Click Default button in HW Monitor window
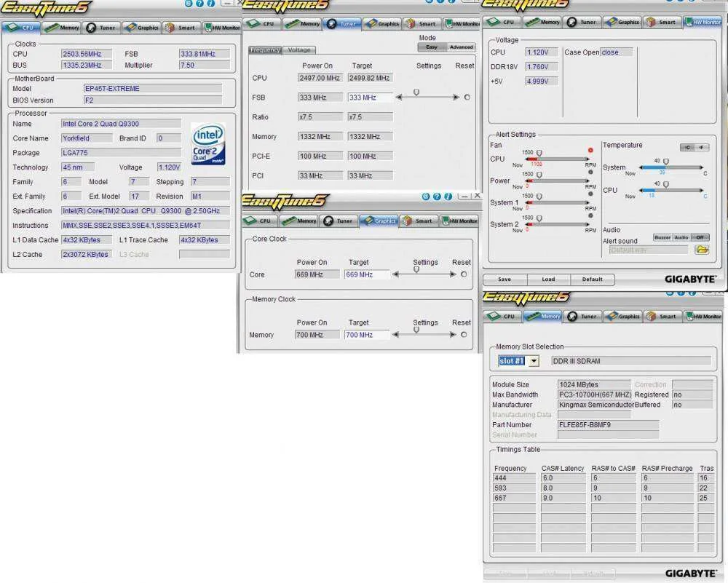728x583 pixels. tap(593, 279)
